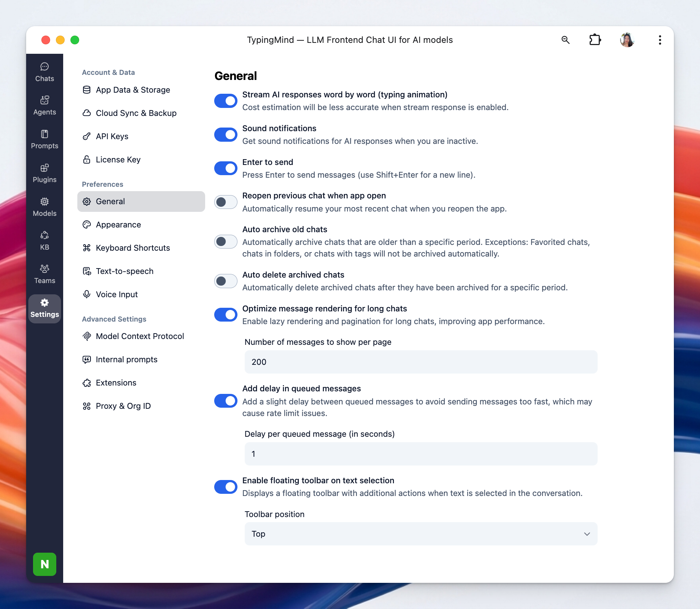Image resolution: width=700 pixels, height=609 pixels.
Task: Turn on Auto archive old chats
Action: [x=225, y=242]
